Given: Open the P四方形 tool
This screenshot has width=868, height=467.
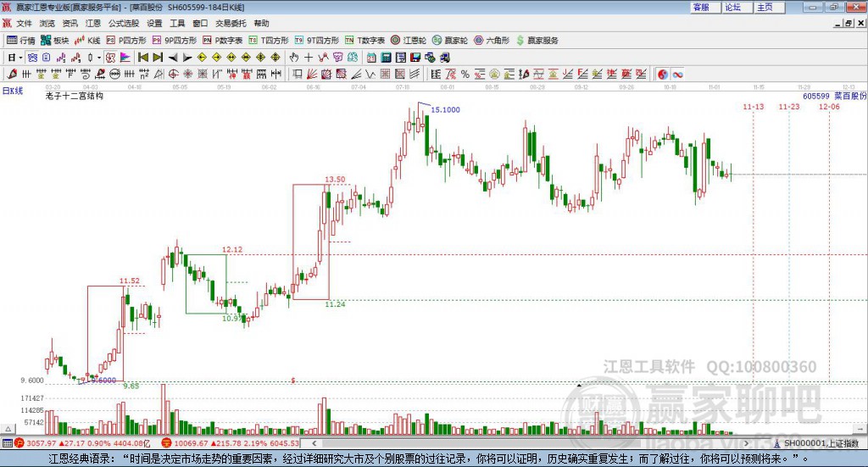Looking at the screenshot, I should click(126, 41).
